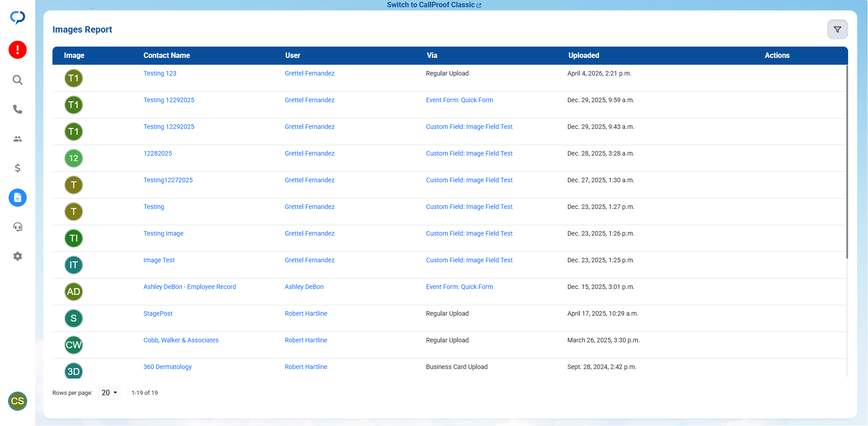Open Grettel Fernandez in Testing 123 row
Screen dimensions: 868x426
coord(310,73)
